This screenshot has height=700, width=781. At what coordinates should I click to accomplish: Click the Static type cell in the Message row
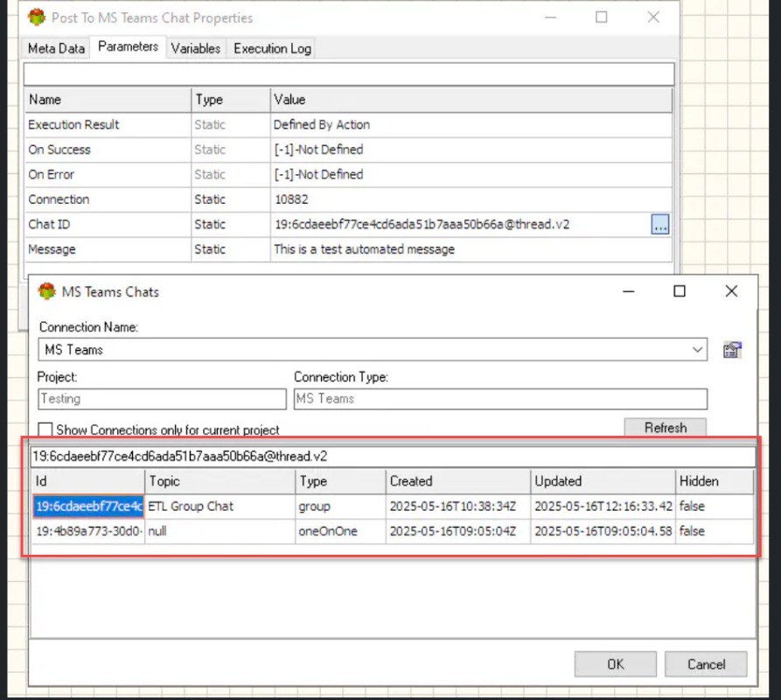[231, 249]
